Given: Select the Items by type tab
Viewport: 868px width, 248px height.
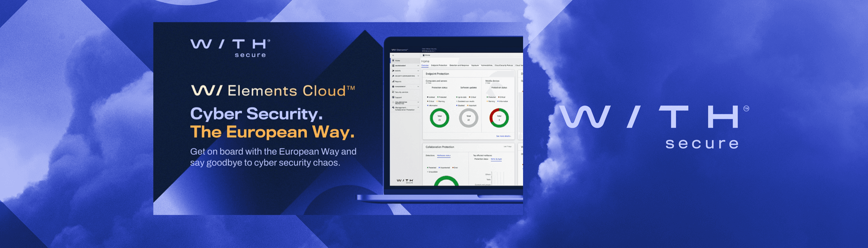Looking at the screenshot, I should (x=496, y=159).
